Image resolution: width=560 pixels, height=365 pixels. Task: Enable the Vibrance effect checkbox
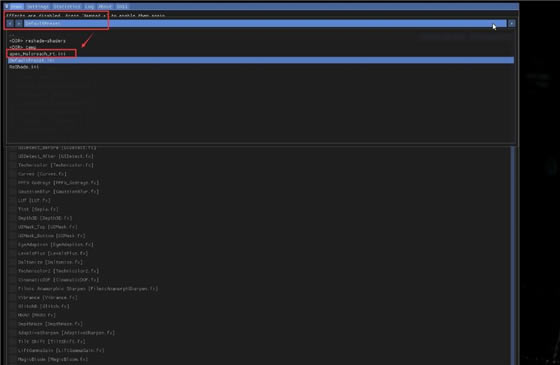tap(13, 297)
